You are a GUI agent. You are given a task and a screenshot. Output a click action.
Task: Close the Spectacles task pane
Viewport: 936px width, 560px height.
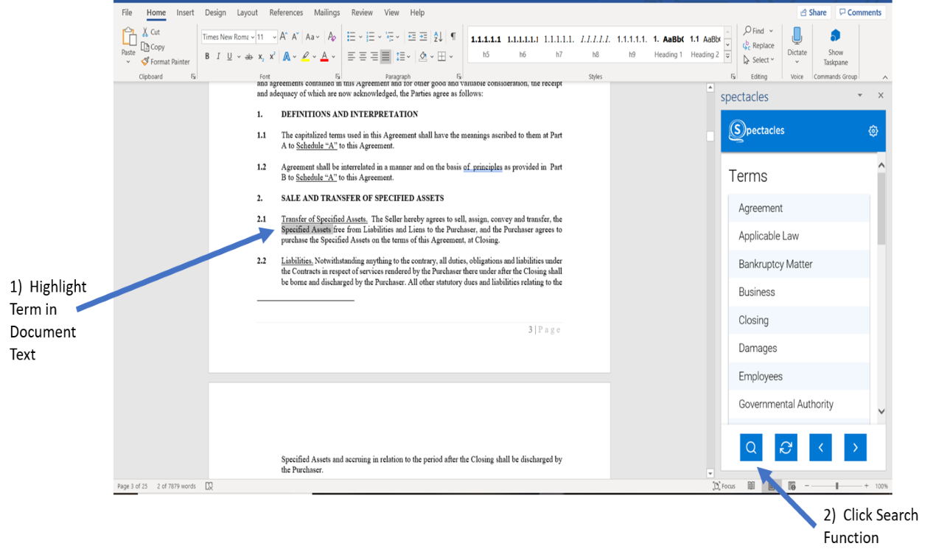(x=881, y=96)
